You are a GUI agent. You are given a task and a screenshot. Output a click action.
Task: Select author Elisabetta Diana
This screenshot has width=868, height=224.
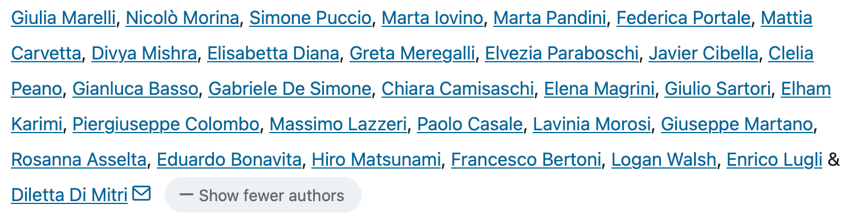click(273, 54)
